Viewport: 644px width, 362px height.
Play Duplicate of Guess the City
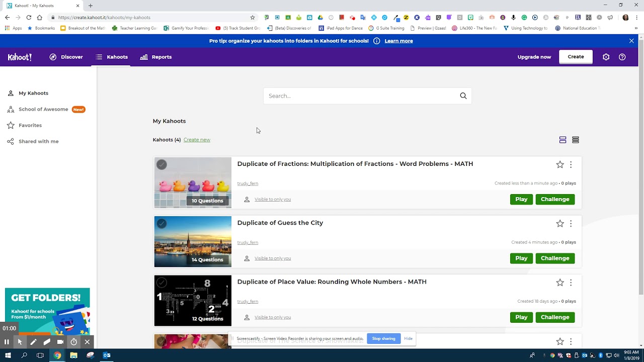coord(521,258)
